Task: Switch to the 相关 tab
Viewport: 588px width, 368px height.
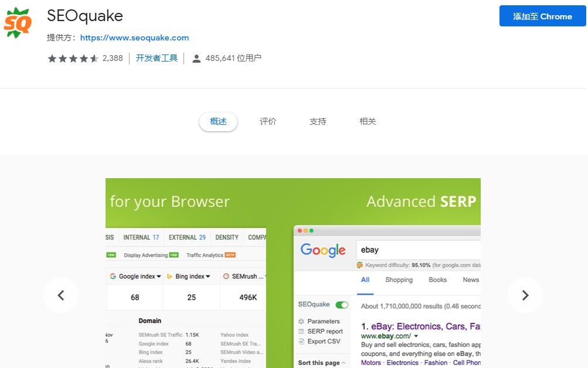Action: tap(368, 121)
